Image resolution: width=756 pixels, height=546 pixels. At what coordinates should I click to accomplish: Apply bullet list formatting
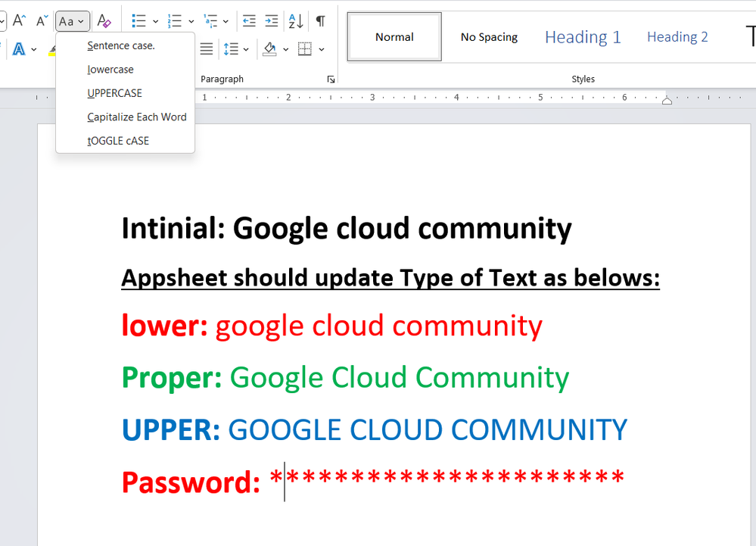click(x=138, y=20)
